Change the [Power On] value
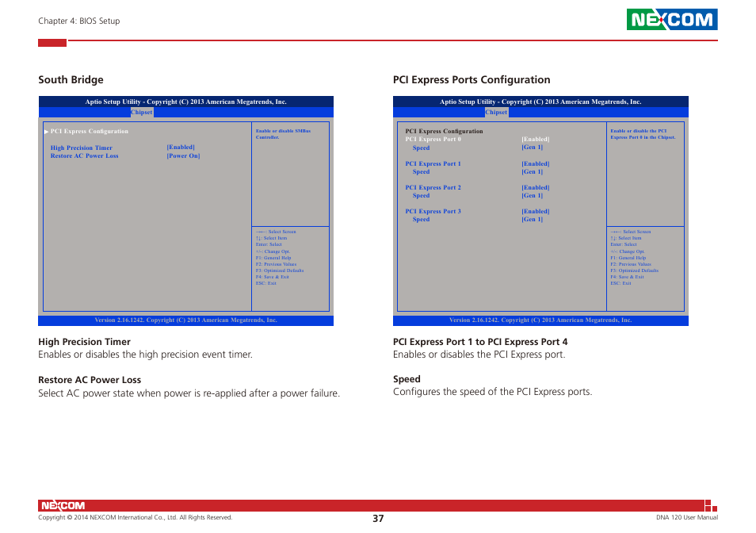 (183, 155)
